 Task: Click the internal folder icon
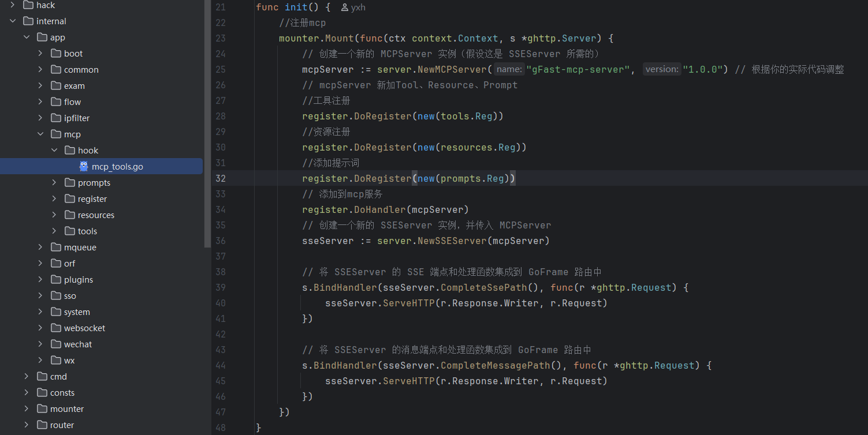point(28,21)
